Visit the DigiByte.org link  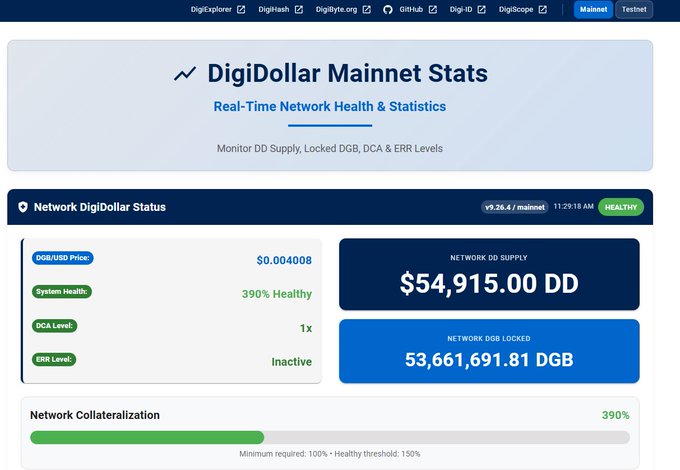pyautogui.click(x=336, y=10)
